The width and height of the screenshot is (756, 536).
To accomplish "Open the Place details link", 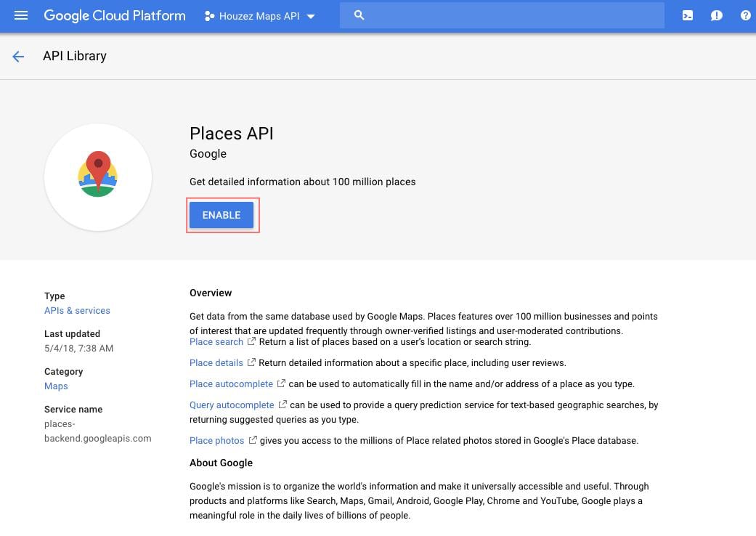I will pyautogui.click(x=216, y=362).
